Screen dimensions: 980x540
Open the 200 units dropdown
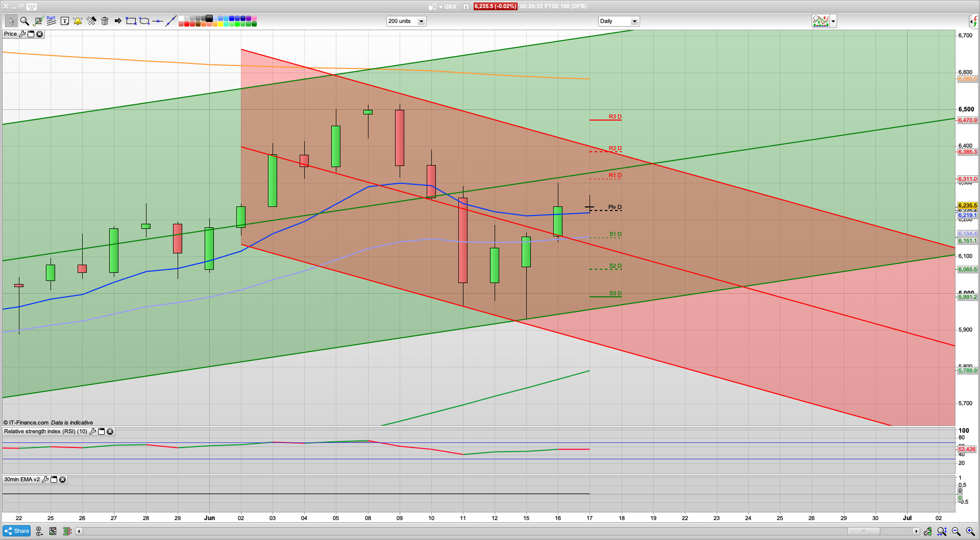click(x=406, y=21)
